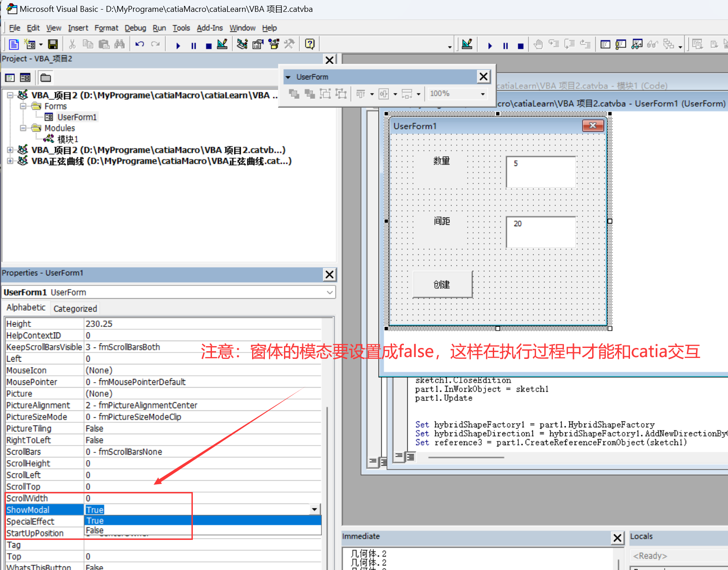Viewport: 728px width, 570px height.
Task: Open the Align dropdown arrow in UserForm toolbar
Action: (x=372, y=94)
